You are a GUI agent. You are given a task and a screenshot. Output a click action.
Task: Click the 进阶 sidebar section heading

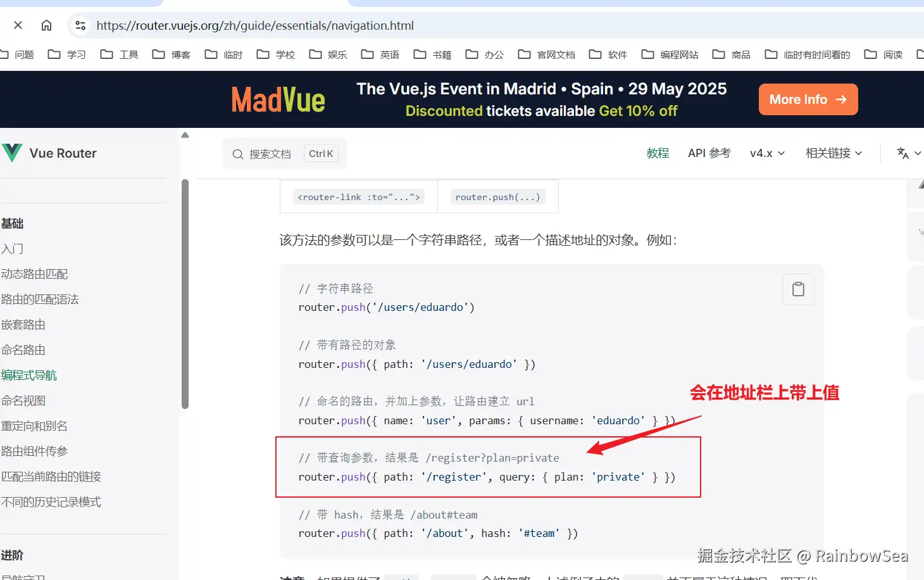(12, 555)
